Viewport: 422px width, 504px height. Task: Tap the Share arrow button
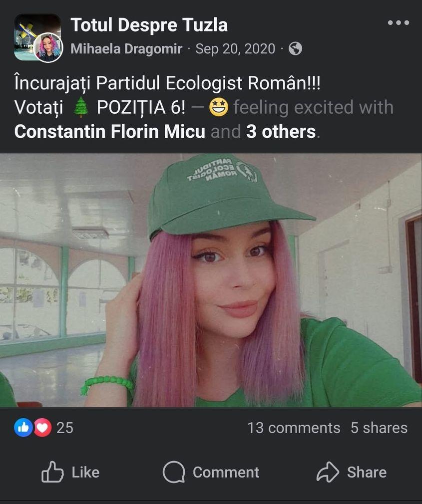[x=352, y=472]
